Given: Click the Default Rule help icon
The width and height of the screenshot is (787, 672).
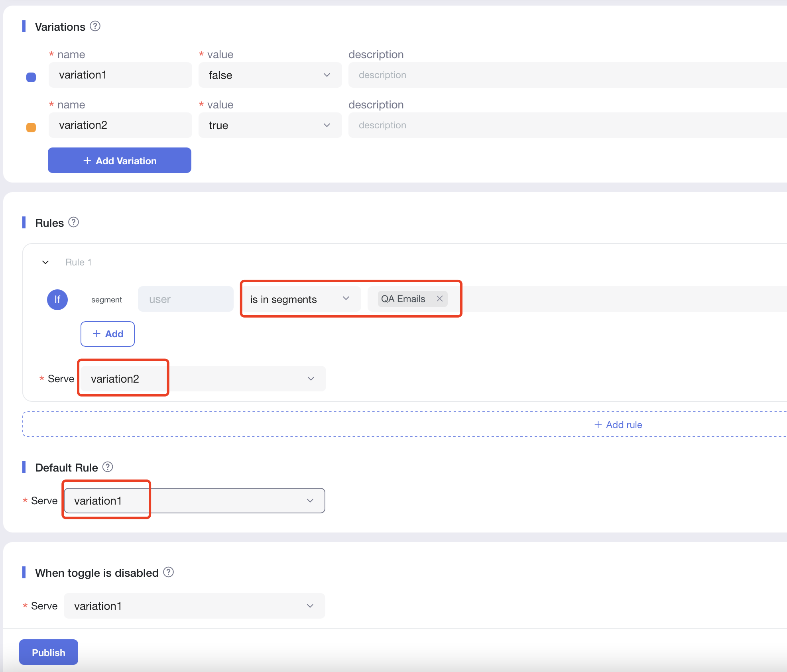Looking at the screenshot, I should [x=108, y=467].
